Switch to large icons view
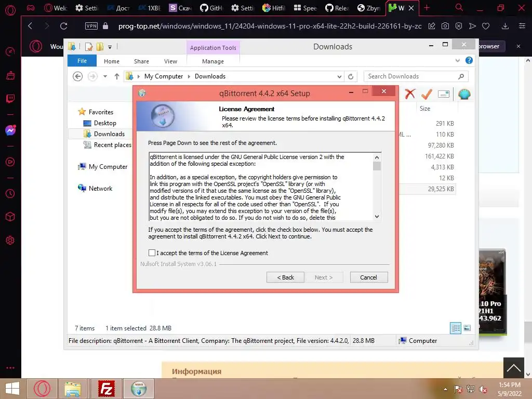532x399 pixels. [x=467, y=328]
